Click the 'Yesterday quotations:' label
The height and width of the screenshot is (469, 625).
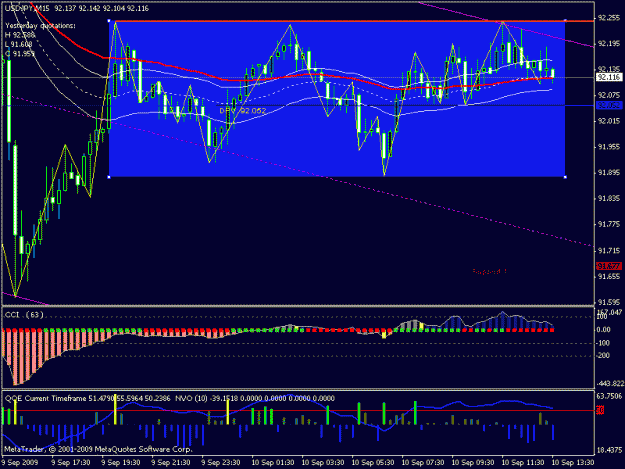point(40,26)
